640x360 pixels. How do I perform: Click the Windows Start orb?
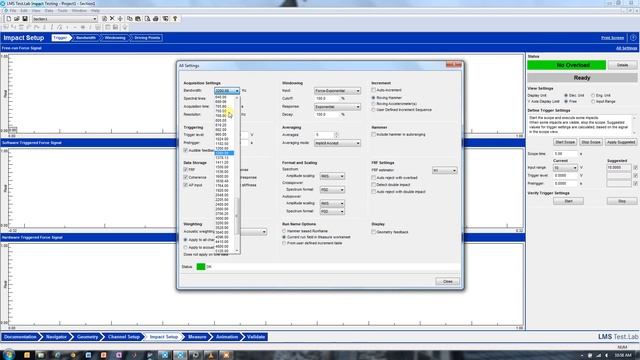pyautogui.click(x=8, y=355)
